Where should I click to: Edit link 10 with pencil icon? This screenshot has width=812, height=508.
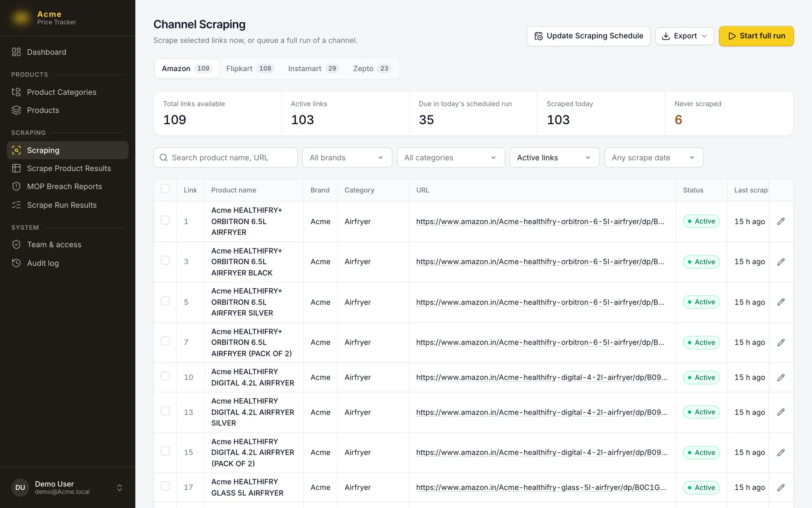781,378
